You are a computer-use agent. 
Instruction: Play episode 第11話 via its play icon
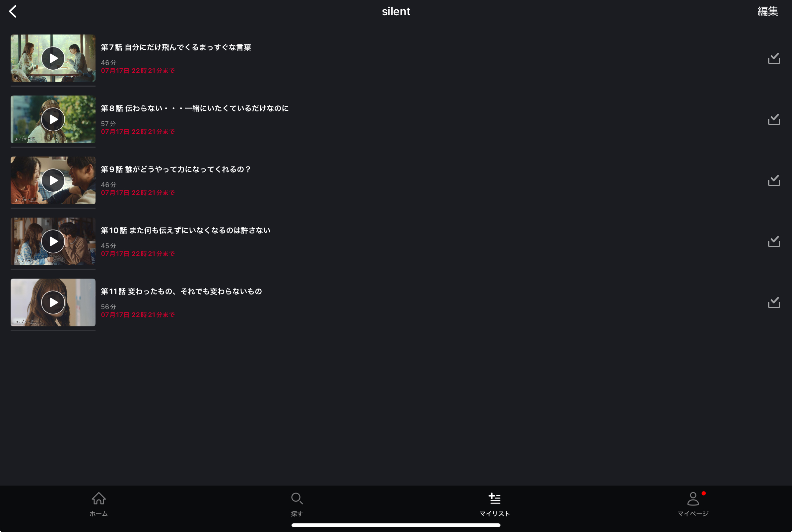pyautogui.click(x=53, y=302)
